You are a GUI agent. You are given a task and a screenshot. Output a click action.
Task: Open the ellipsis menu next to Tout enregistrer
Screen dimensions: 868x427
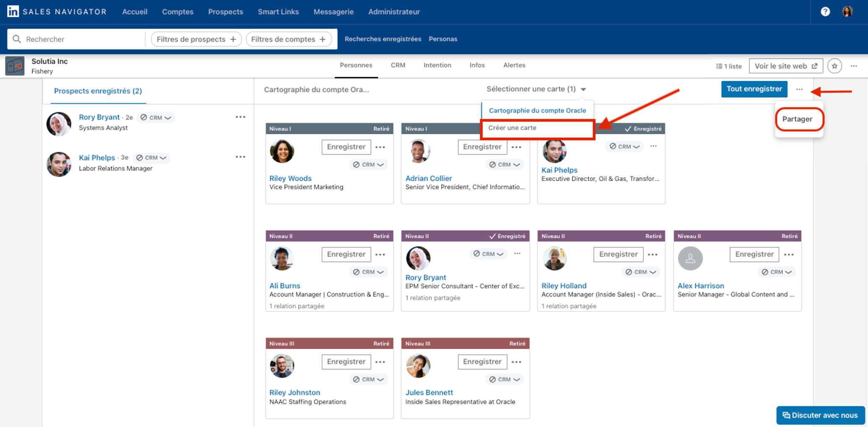tap(799, 89)
